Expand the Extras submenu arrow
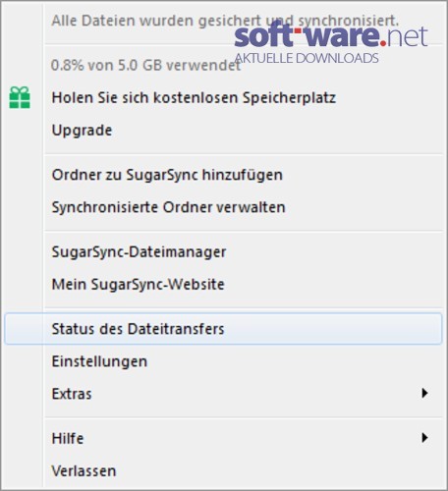This screenshot has height=491, width=448. coord(424,393)
